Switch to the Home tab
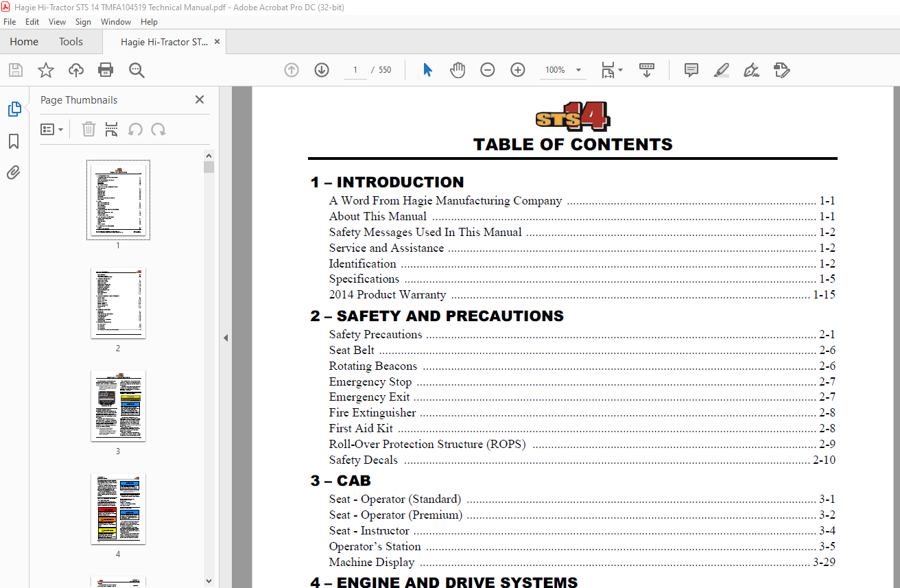Screen dimensions: 900x588 pos(24,42)
